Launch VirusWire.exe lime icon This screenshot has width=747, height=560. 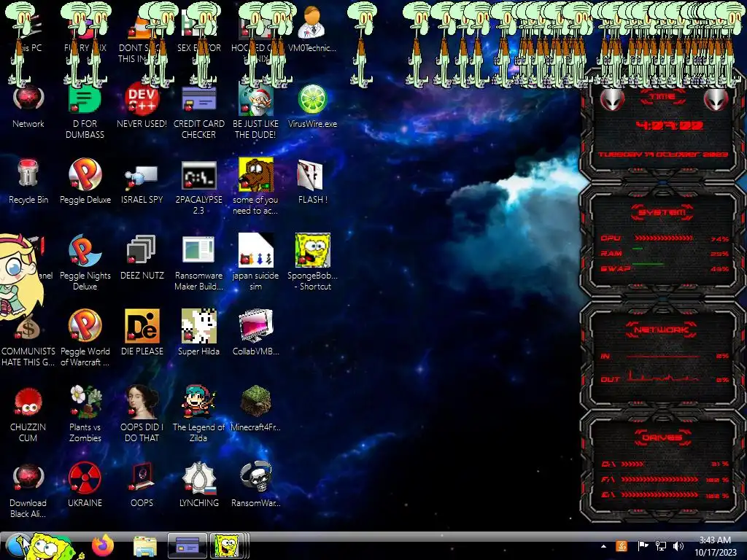click(312, 107)
